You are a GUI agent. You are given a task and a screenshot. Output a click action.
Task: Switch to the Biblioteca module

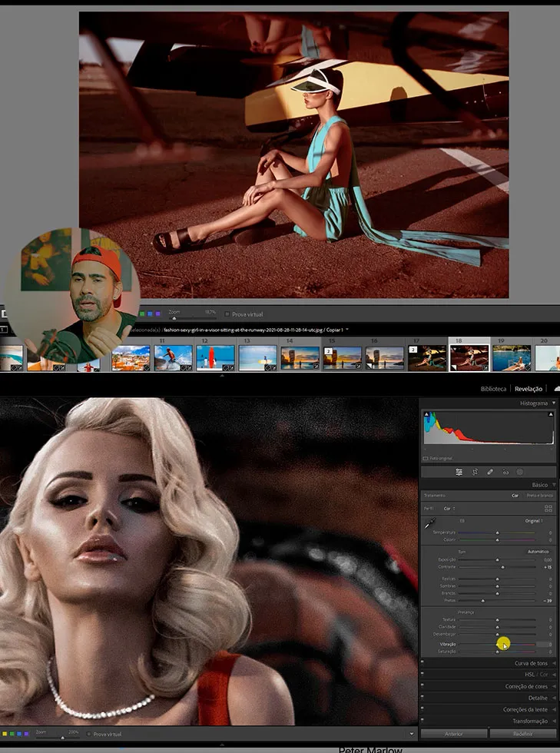tap(493, 389)
